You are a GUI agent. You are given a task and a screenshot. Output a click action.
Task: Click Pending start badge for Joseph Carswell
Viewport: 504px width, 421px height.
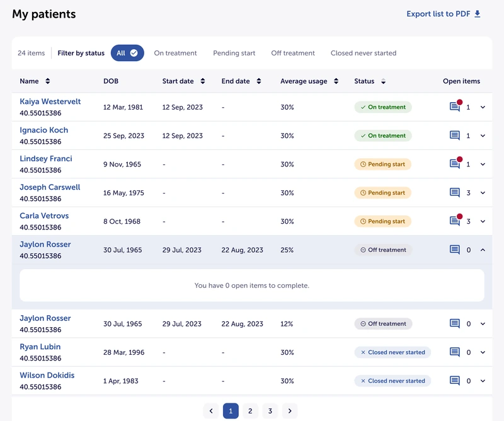pos(382,193)
